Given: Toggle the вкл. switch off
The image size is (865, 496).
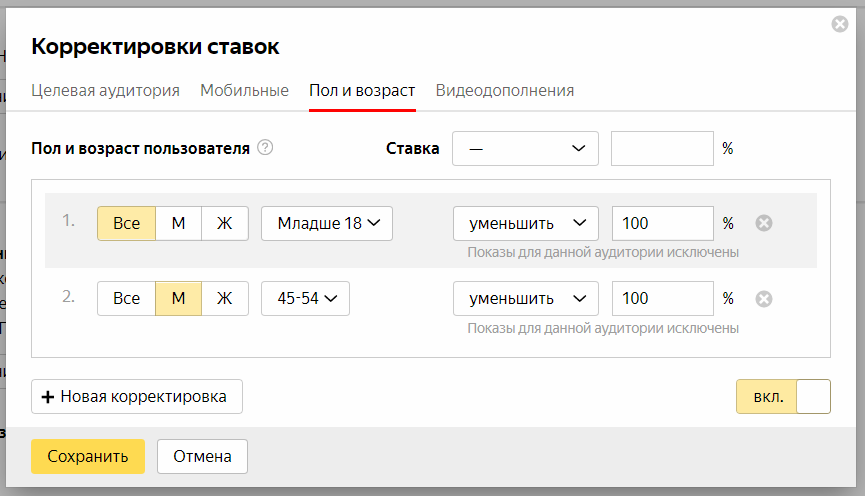Looking at the screenshot, I should pyautogui.click(x=783, y=397).
